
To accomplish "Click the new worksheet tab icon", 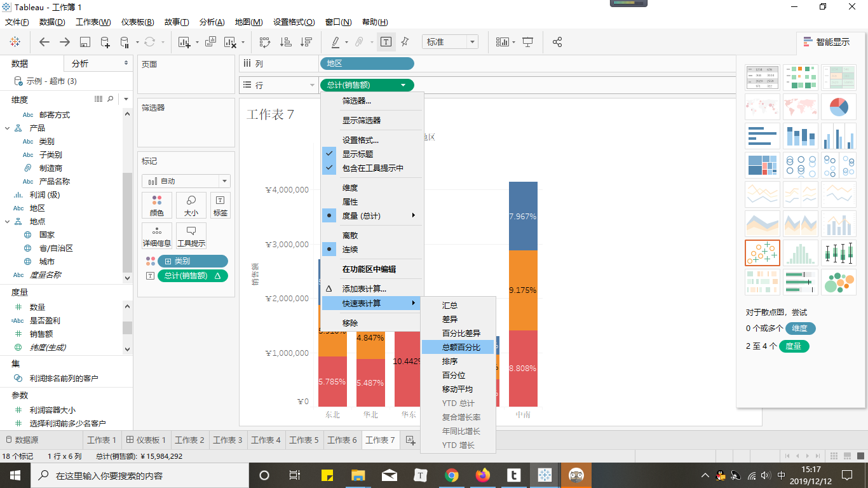I will [x=410, y=440].
